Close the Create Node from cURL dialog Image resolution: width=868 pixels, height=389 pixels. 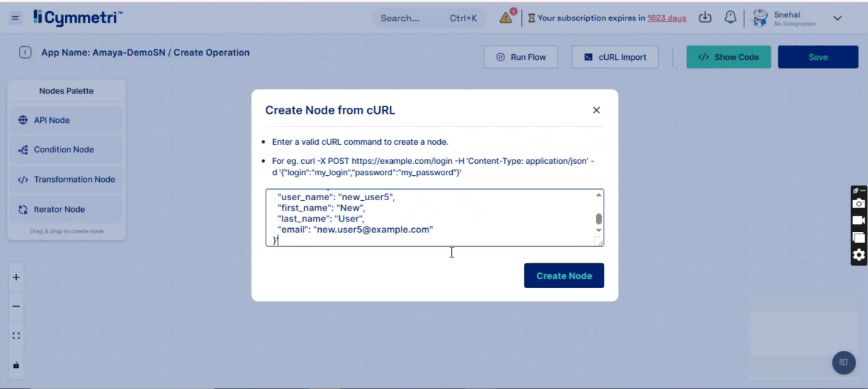[596, 110]
